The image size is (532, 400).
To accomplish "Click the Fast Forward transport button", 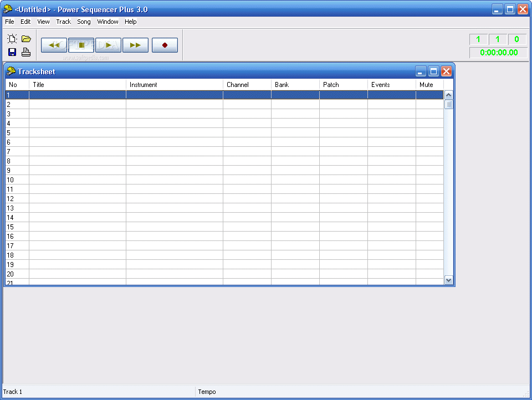I will click(135, 45).
